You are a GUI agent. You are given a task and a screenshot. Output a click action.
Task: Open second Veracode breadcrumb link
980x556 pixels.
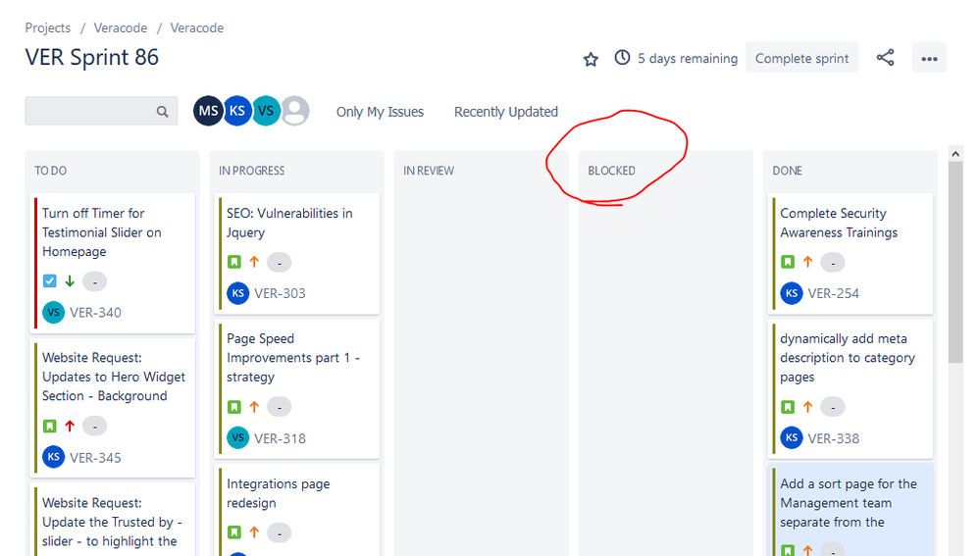(x=197, y=28)
